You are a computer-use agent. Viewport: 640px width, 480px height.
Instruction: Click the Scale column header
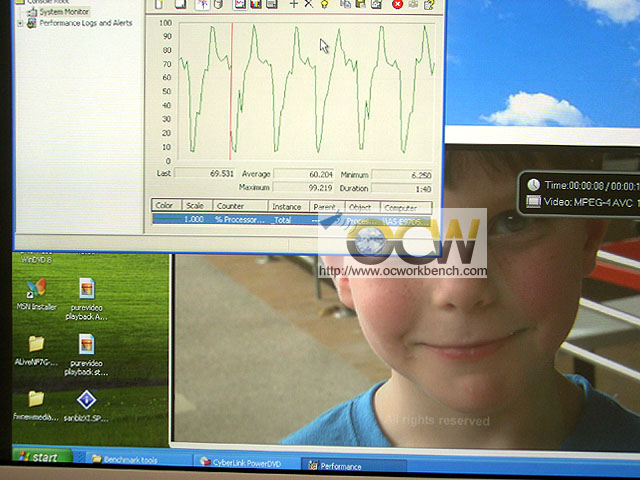(197, 205)
